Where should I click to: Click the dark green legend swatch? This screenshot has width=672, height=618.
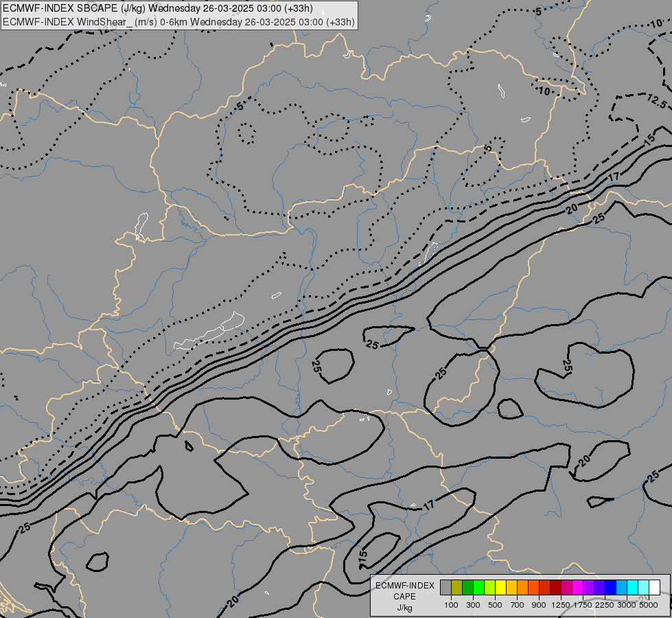pos(467,587)
